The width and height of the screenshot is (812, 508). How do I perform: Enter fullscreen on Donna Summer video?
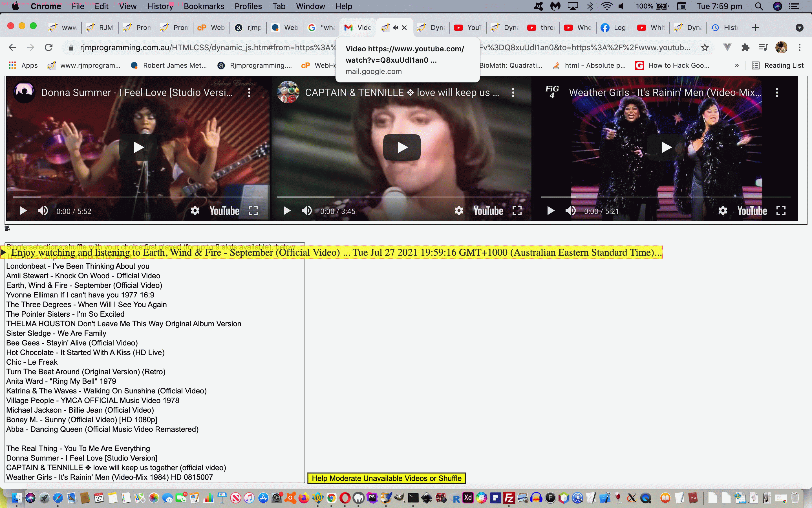253,211
